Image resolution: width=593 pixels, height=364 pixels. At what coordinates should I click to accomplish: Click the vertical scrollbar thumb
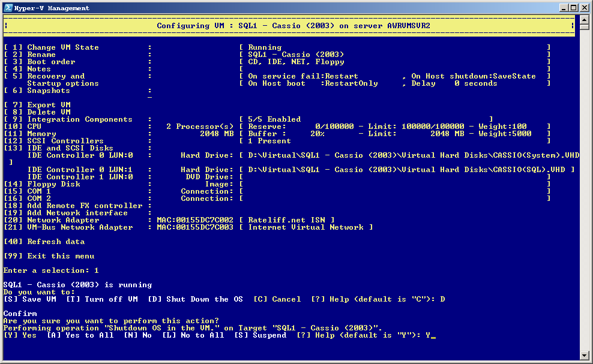[x=585, y=27]
